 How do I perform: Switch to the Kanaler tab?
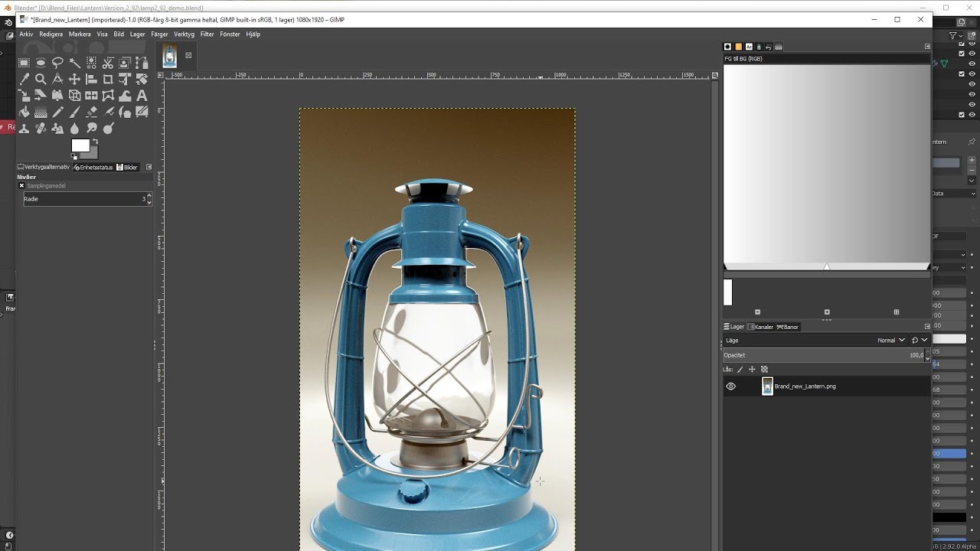tap(760, 327)
